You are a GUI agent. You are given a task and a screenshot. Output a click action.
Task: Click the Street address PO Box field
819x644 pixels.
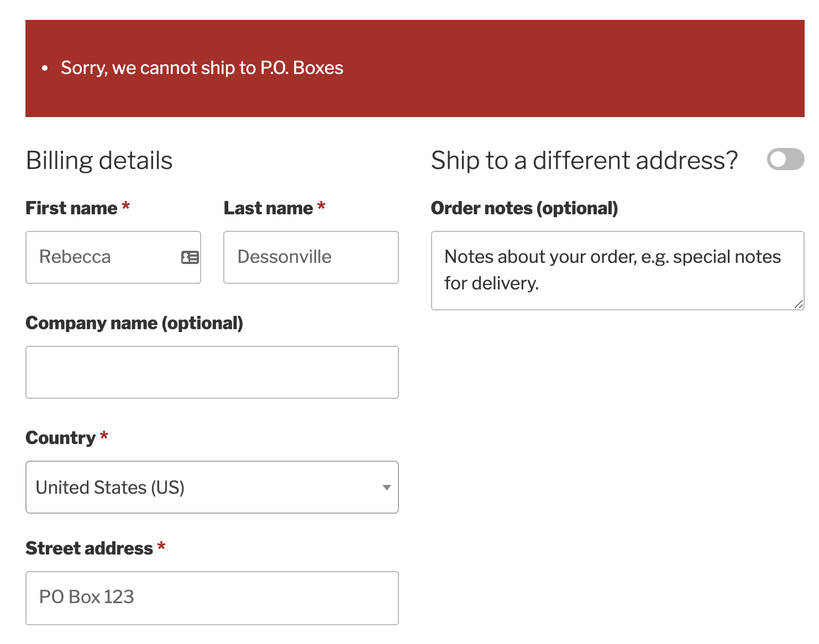(212, 598)
